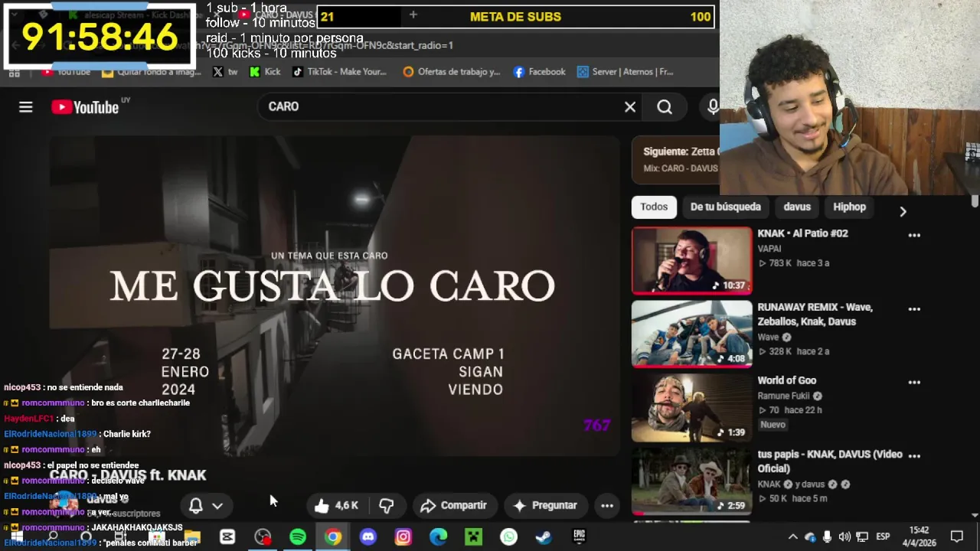980x551 pixels.
Task: Click tus papis - KNAK, DAVUS title
Action: [x=830, y=461]
